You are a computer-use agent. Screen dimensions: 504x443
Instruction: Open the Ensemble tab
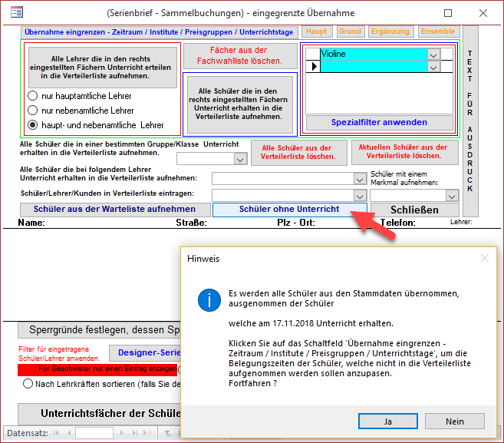click(437, 31)
